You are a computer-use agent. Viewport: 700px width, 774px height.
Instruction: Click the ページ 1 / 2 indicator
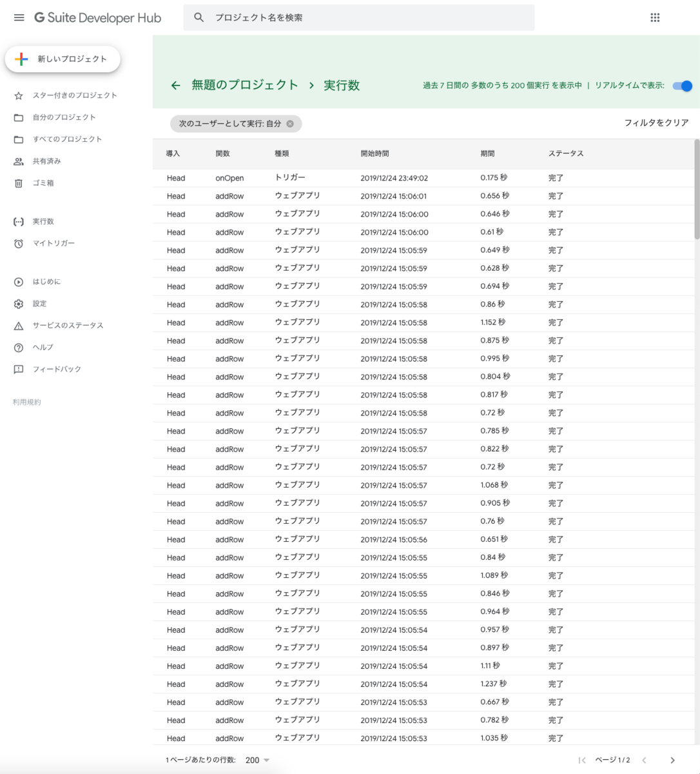coord(612,760)
